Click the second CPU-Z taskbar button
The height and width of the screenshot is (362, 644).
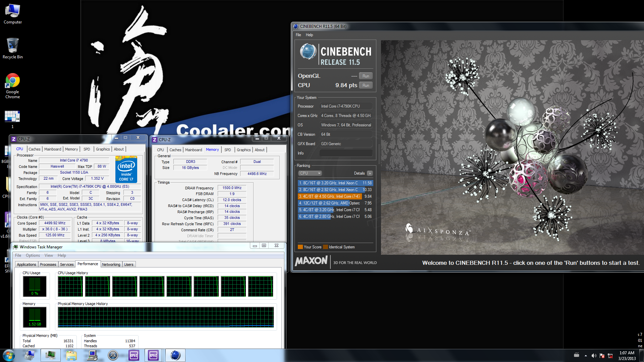[153, 355]
